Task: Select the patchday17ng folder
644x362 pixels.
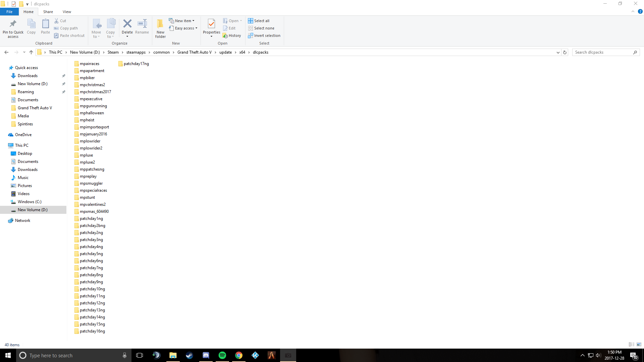Action: (134, 64)
